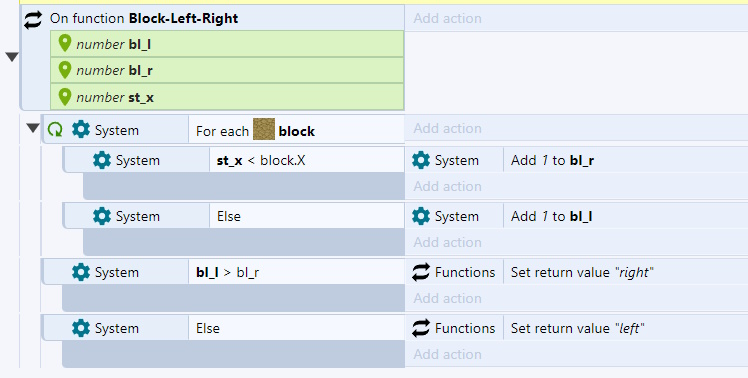The width and height of the screenshot is (748, 378).
Task: Click Add action under Set return value "left"
Action: tap(447, 354)
